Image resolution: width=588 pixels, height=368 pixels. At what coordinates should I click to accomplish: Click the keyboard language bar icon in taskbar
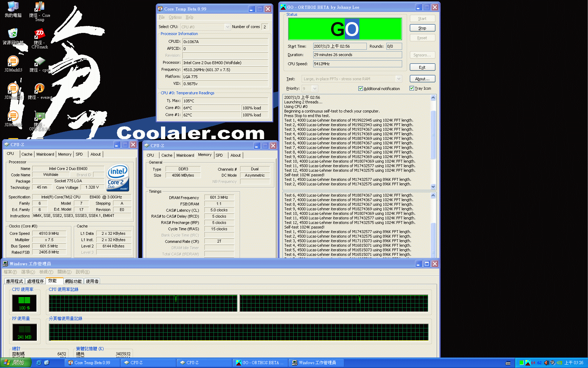(x=508, y=363)
